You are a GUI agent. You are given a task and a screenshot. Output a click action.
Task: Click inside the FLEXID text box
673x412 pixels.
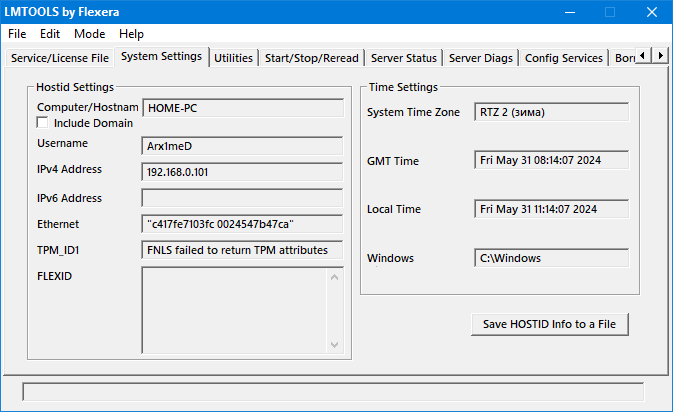coord(234,310)
